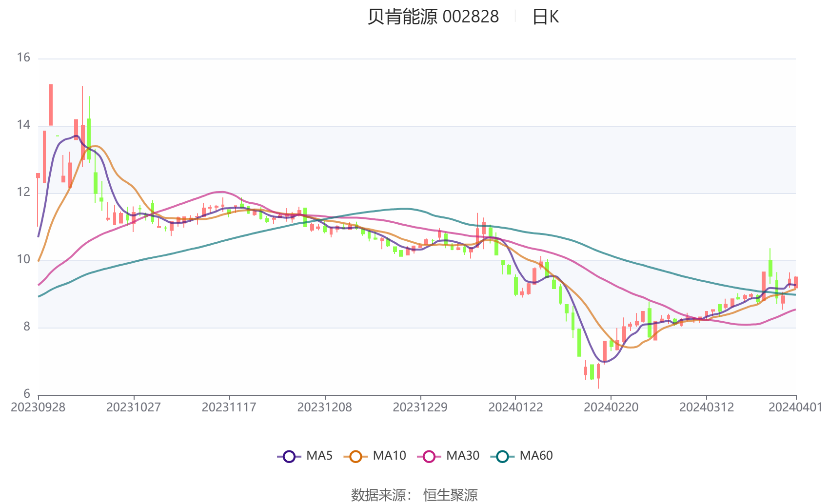Select the 20231229 date axis label
Screen dimensions: 829x504
[x=420, y=407]
